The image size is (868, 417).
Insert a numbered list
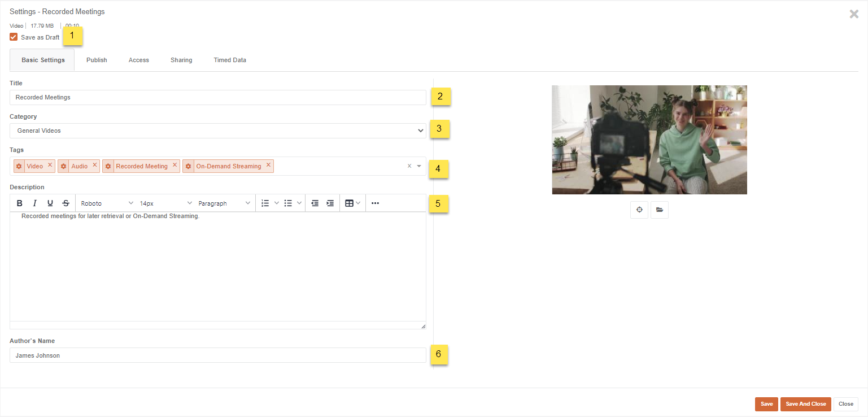(265, 203)
